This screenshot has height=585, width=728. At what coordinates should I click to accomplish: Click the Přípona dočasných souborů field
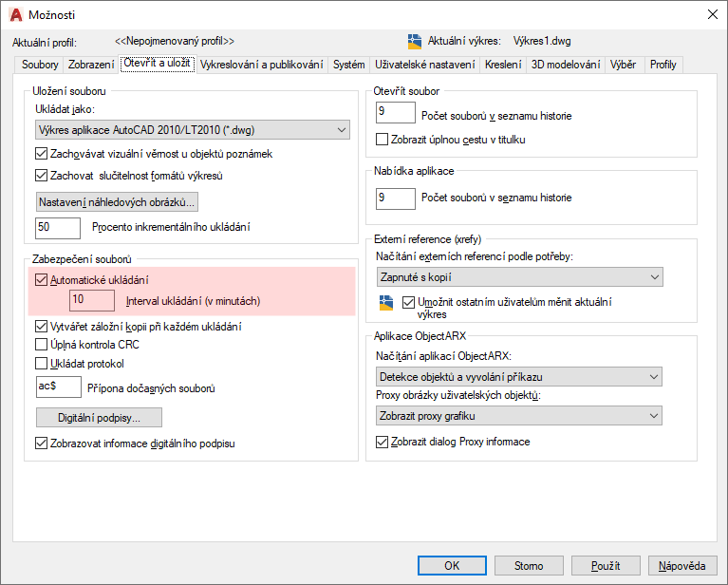tap(59, 387)
